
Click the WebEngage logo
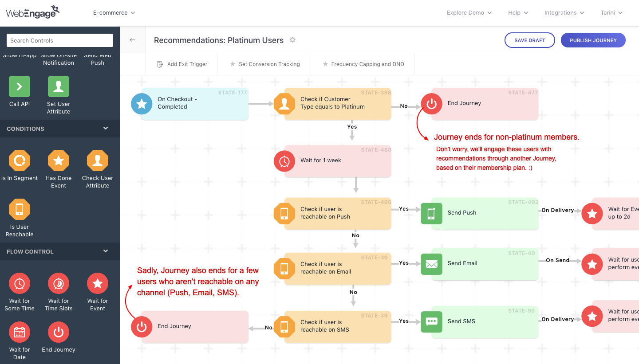point(33,12)
